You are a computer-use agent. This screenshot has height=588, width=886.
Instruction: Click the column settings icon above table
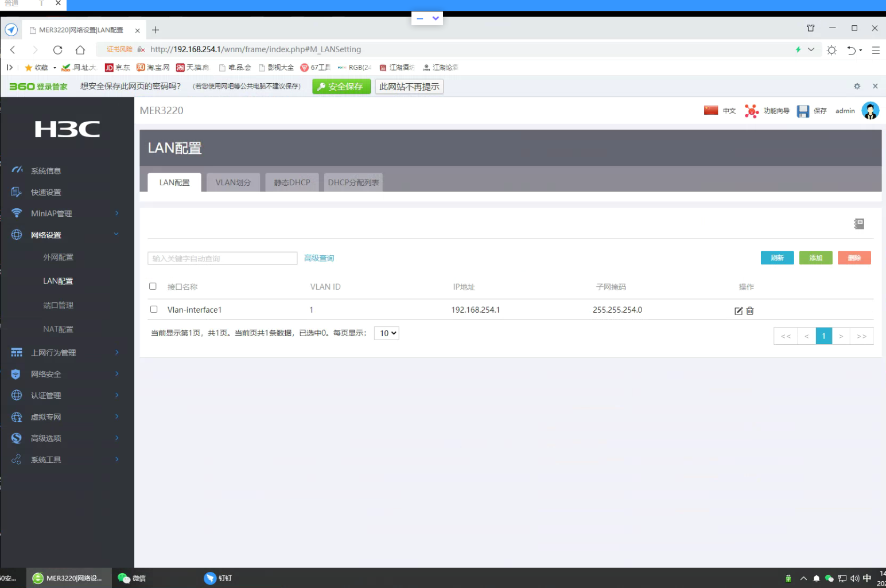858,224
